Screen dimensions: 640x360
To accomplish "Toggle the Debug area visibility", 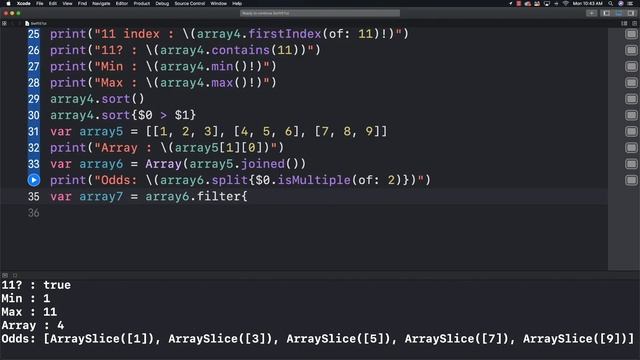I will (619, 13).
